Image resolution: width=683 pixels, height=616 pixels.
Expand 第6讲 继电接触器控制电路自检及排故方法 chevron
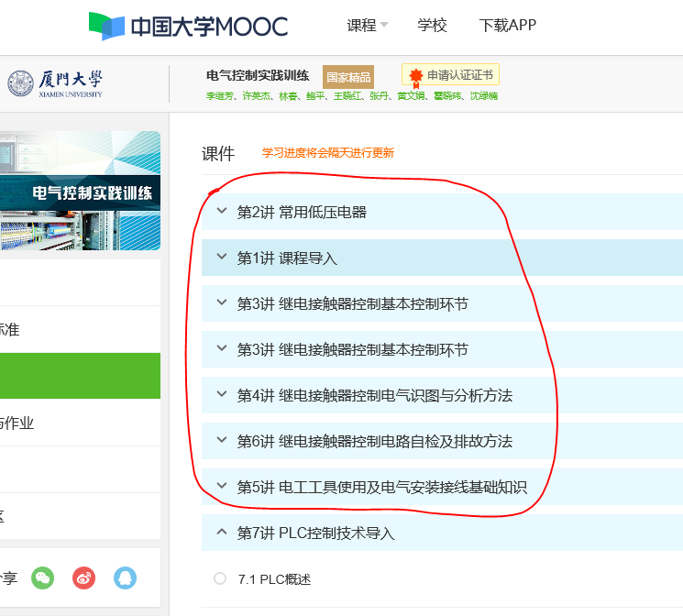[x=222, y=440]
